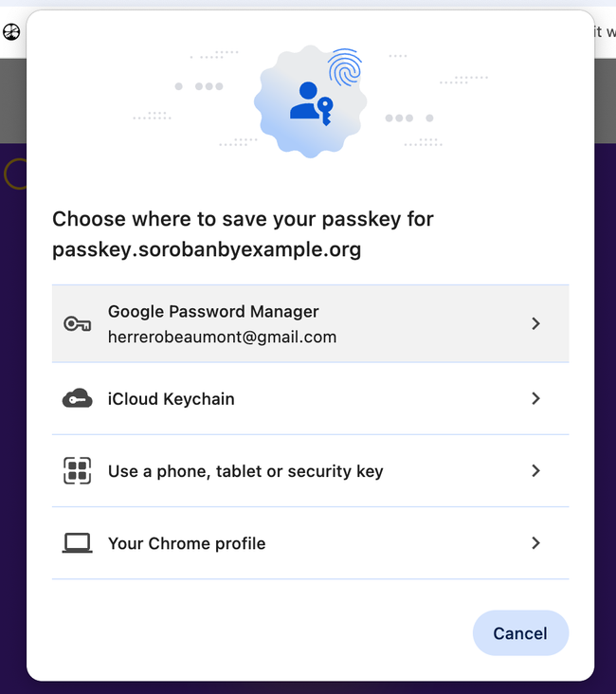Click the herrerobeaumont@gmail.com account email
This screenshot has height=694, width=616.
pyautogui.click(x=222, y=337)
